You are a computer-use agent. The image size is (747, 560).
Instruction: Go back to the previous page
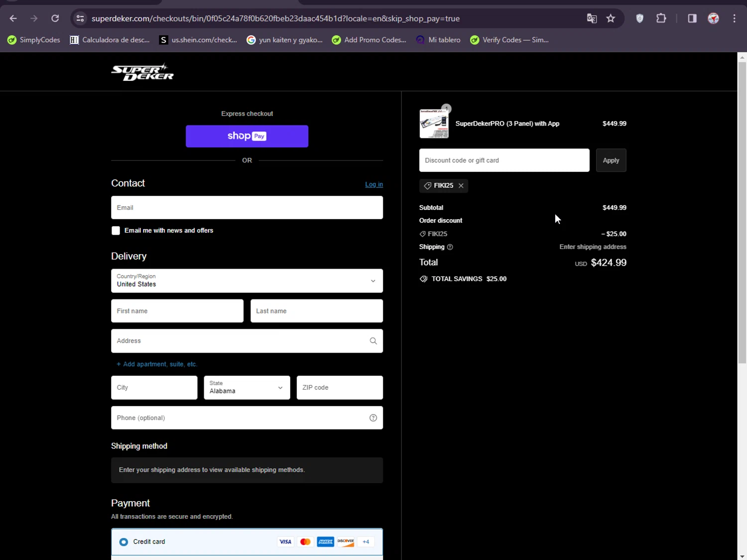coord(13,18)
